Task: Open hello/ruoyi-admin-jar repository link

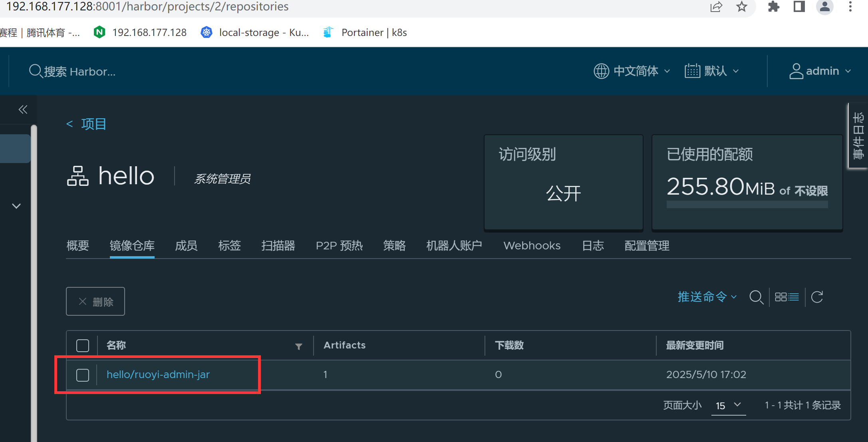Action: tap(158, 374)
